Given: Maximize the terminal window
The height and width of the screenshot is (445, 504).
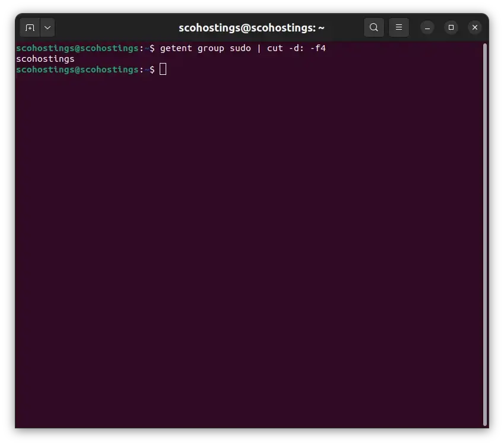Looking at the screenshot, I should click(x=451, y=28).
